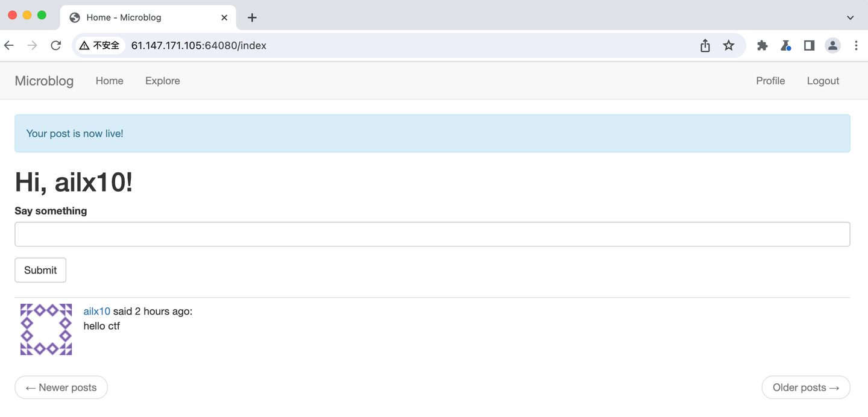The width and height of the screenshot is (868, 417).
Task: Open the tab list chevron at top right
Action: pos(850,17)
